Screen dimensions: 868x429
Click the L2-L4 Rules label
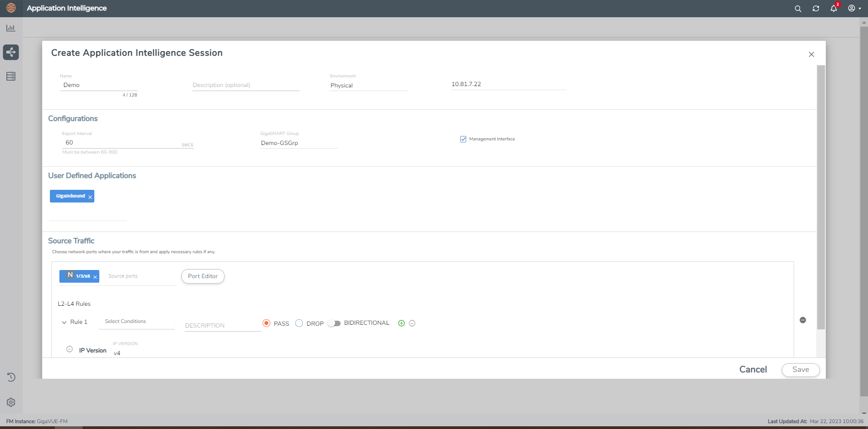click(x=74, y=304)
